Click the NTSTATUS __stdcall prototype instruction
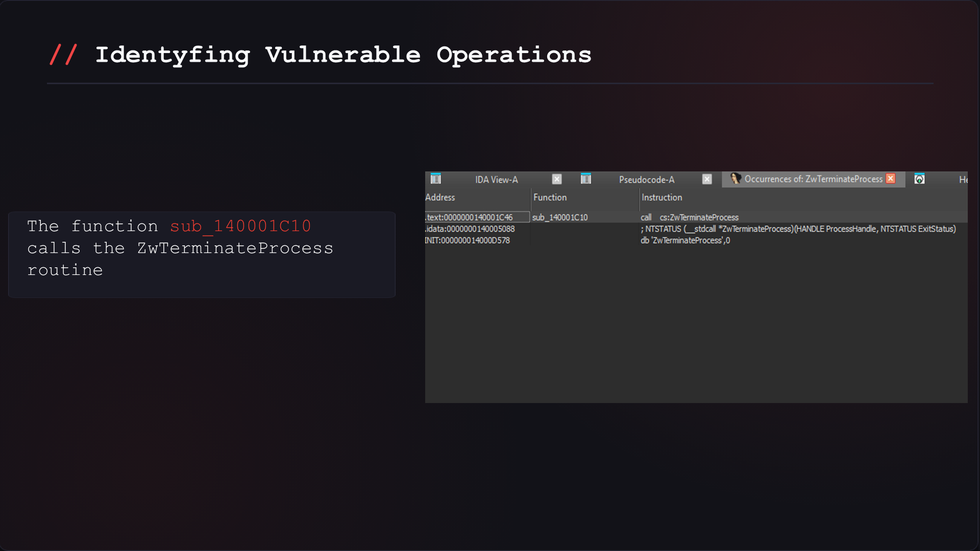The width and height of the screenshot is (980, 551). pyautogui.click(x=798, y=229)
